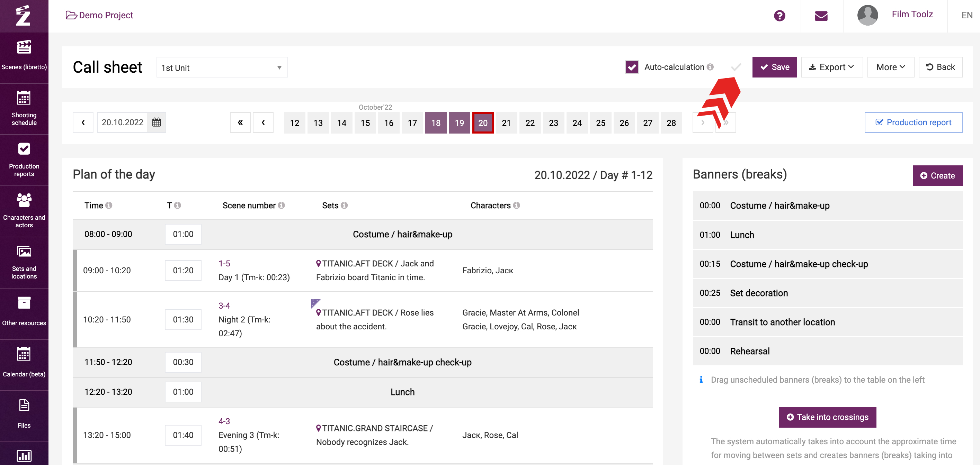Edit duration of 08:00 Costume / hair&make-up
980x465 pixels.
(x=183, y=234)
